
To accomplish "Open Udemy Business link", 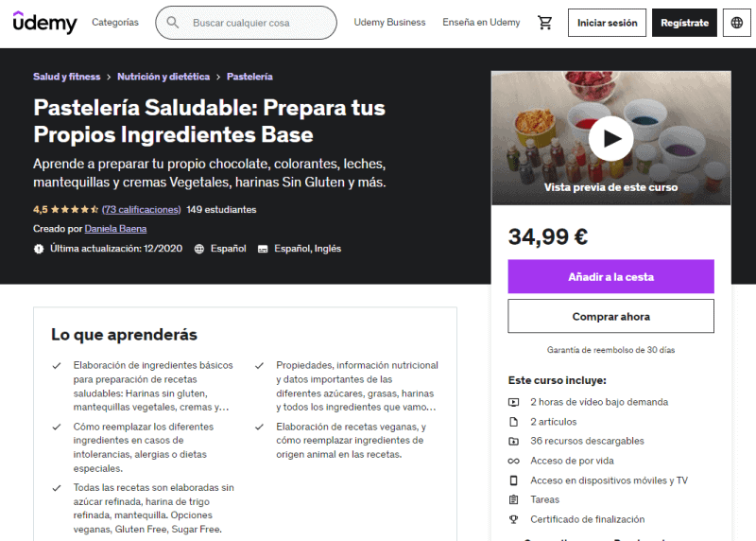I will (x=389, y=22).
